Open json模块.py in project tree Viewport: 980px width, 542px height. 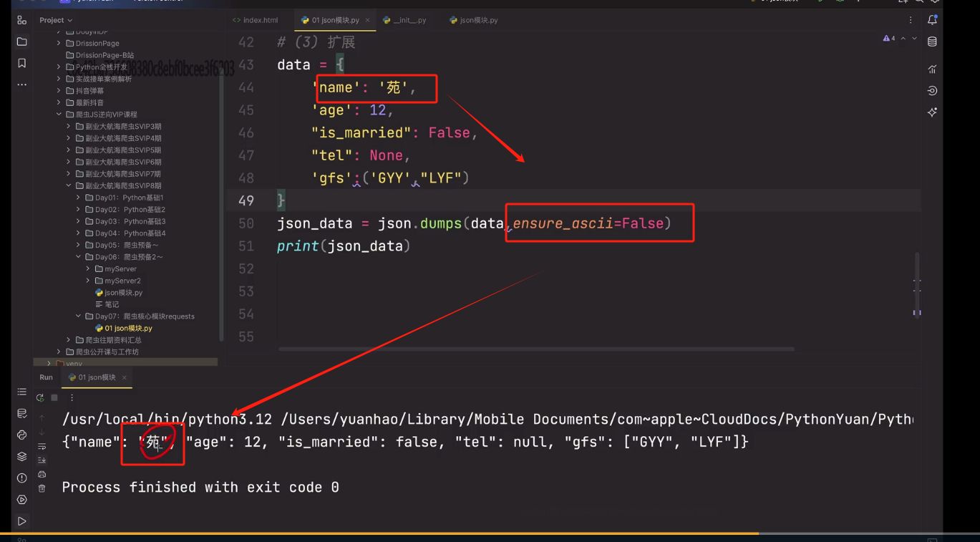(119, 292)
